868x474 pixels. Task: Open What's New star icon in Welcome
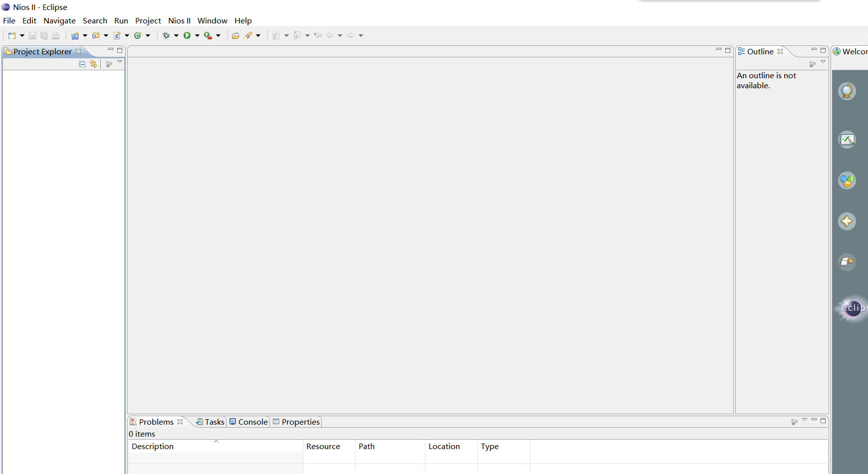847,221
